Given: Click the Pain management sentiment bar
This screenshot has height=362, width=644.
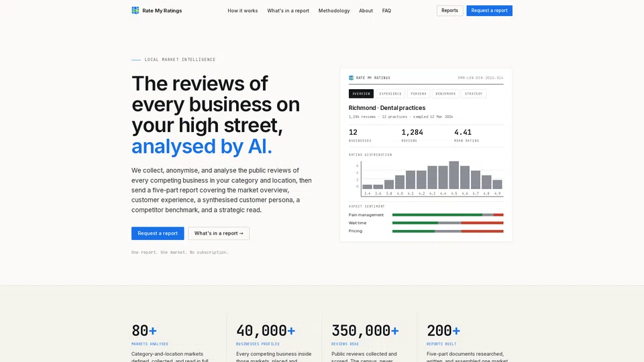Looking at the screenshot, I should [x=447, y=215].
